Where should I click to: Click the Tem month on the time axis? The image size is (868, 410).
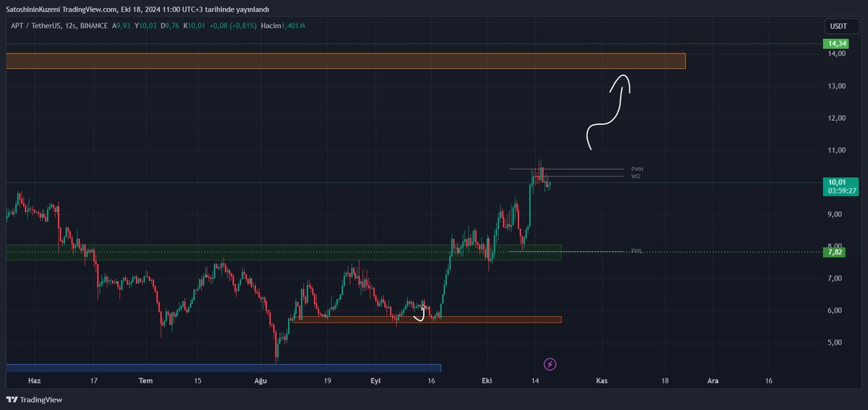[146, 380]
